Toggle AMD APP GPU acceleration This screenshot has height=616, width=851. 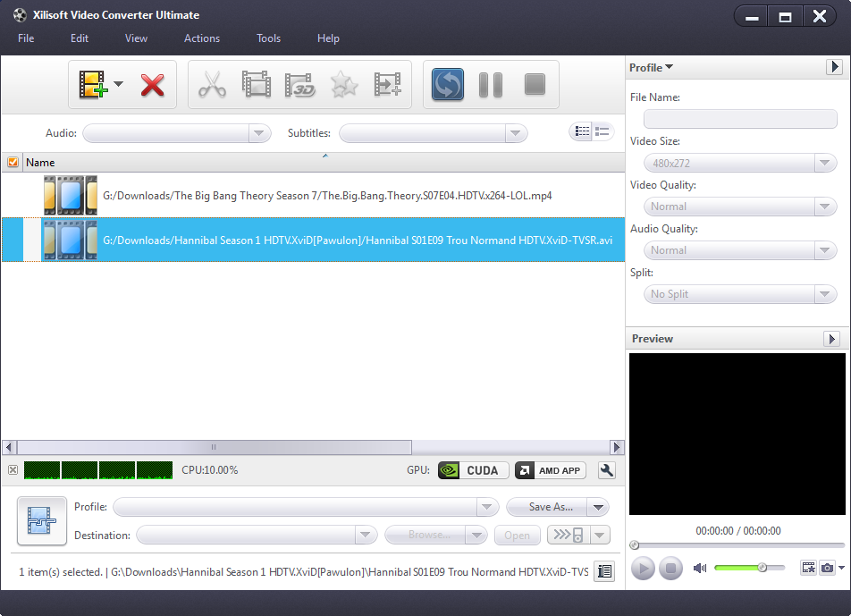tap(551, 470)
